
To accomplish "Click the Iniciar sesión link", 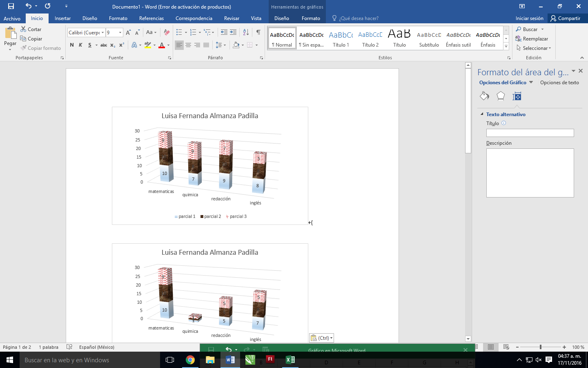I will (529, 18).
